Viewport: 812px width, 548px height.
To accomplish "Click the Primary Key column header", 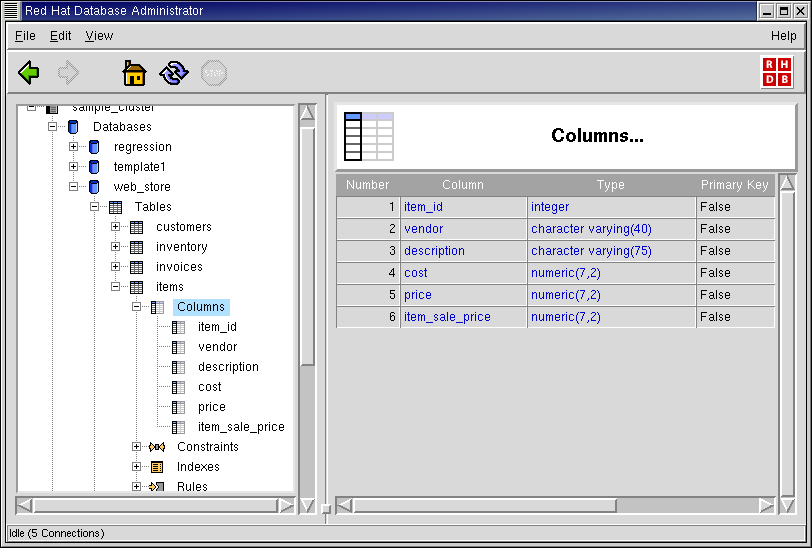I will click(x=734, y=185).
